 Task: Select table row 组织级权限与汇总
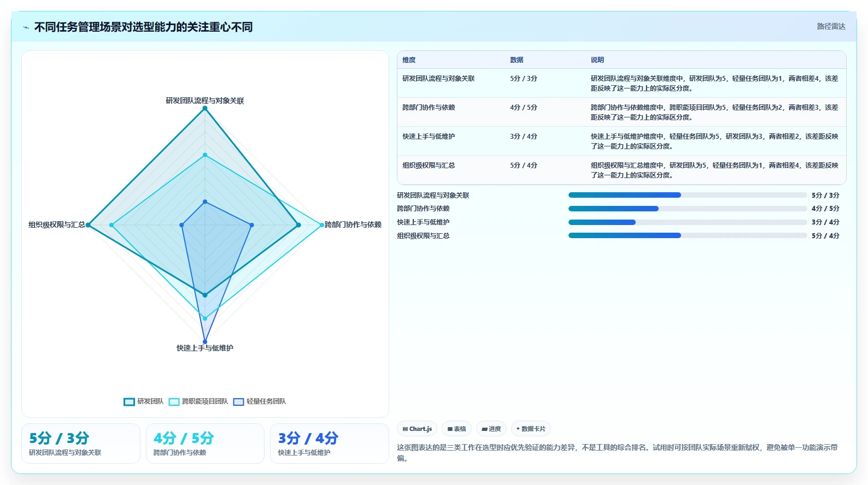pyautogui.click(x=621, y=170)
